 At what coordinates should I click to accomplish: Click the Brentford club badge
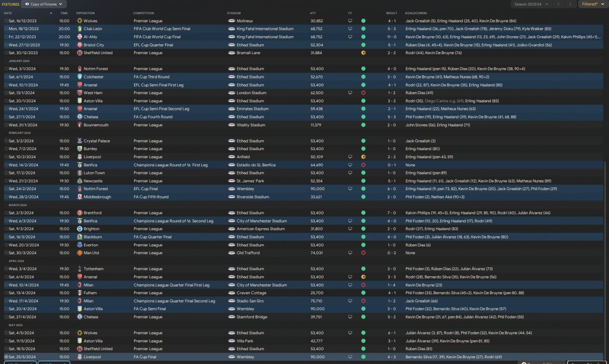tap(79, 213)
